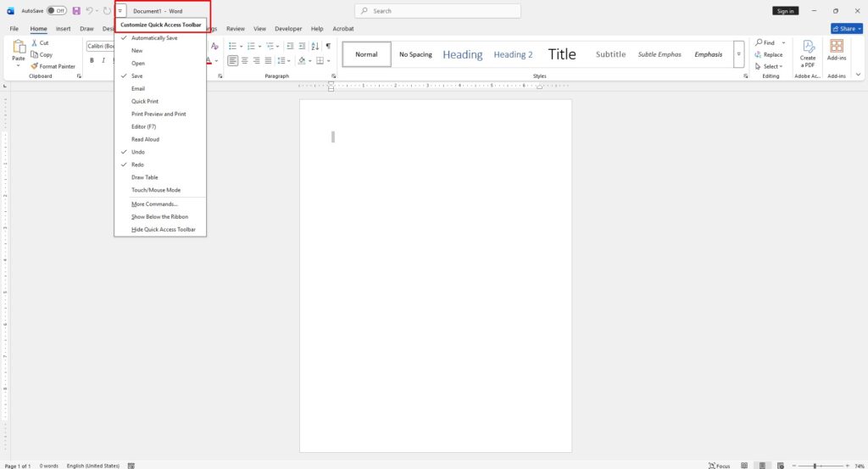Click the Cut scissors icon
This screenshot has height=469, width=868.
34,42
